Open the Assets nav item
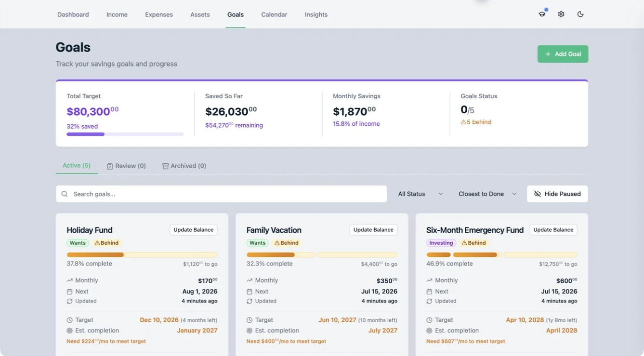Viewport: 644px width, 356px height. coord(200,14)
